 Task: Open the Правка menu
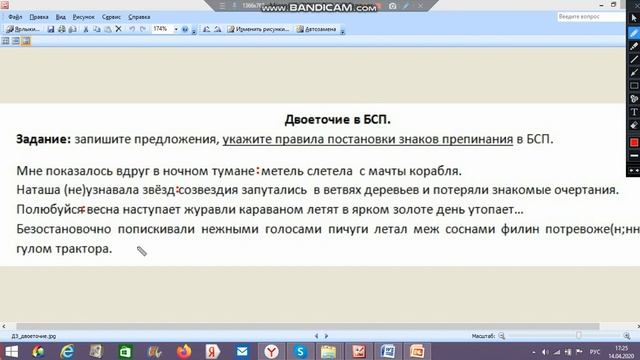pos(39,17)
